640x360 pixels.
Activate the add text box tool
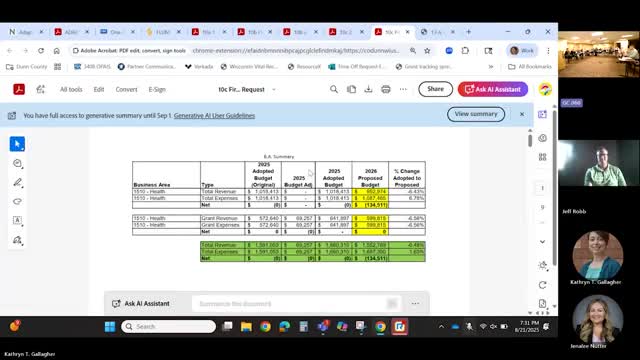(x=17, y=220)
